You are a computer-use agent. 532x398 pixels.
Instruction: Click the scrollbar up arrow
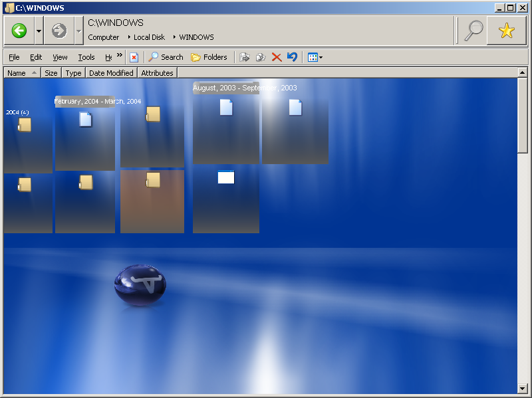pos(522,72)
